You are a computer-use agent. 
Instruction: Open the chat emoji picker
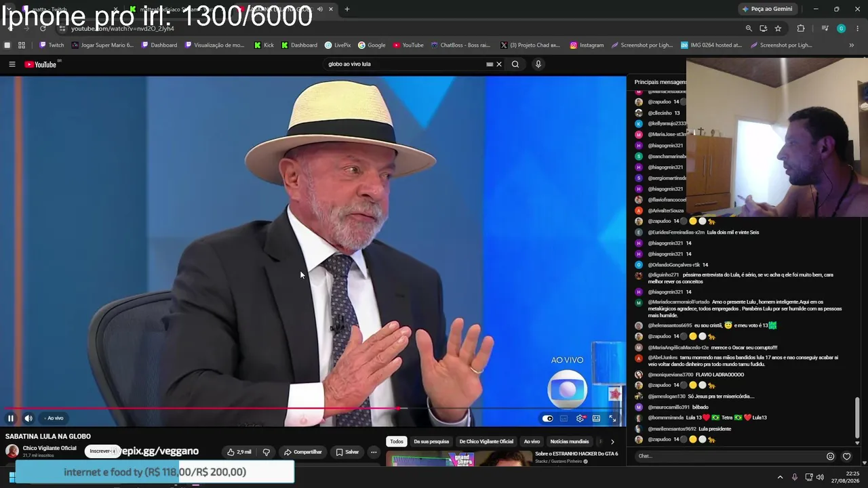tap(830, 456)
